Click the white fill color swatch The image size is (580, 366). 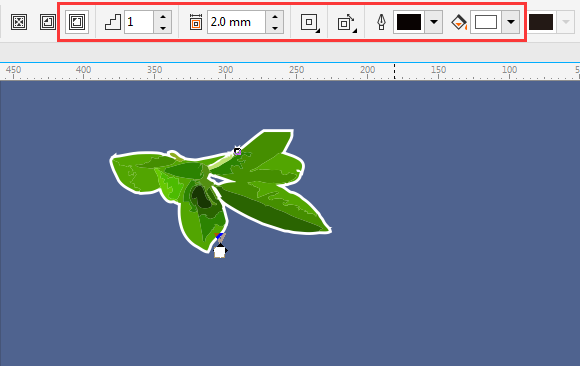[x=486, y=22]
